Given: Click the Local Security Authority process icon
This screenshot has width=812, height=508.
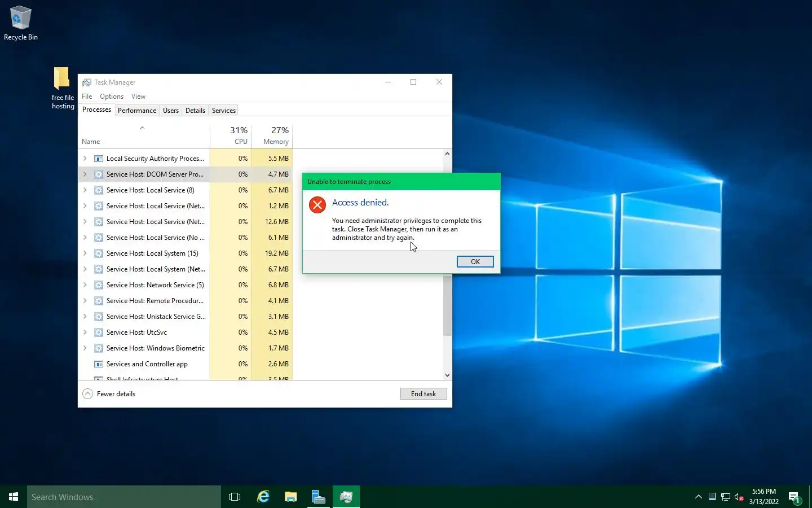Looking at the screenshot, I should pos(99,159).
